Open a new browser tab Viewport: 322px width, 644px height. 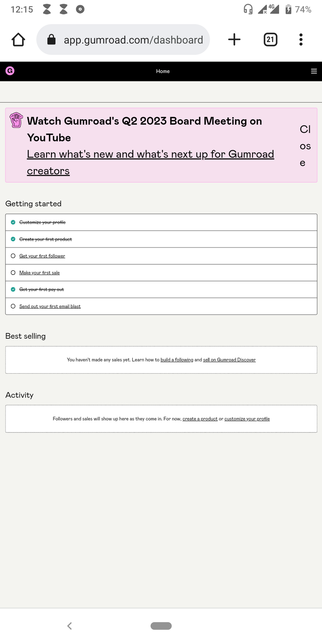coord(234,40)
